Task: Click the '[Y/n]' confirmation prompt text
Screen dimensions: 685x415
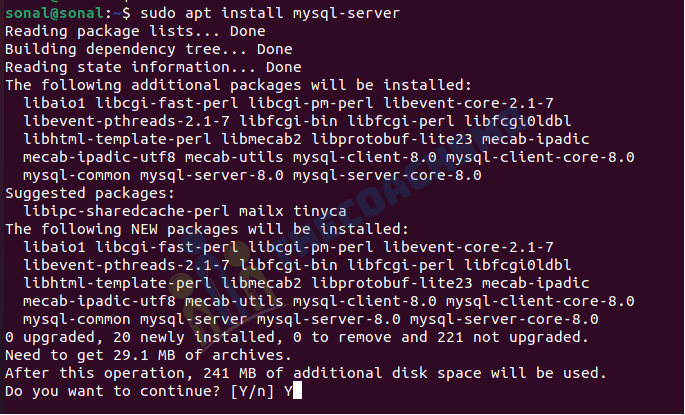Action: coord(252,391)
